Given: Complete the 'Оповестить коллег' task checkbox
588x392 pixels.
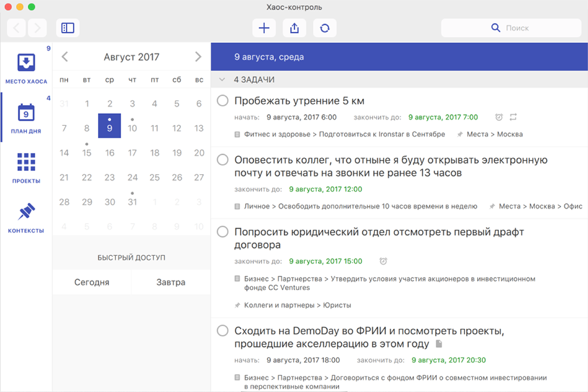Looking at the screenshot, I should pyautogui.click(x=223, y=160).
